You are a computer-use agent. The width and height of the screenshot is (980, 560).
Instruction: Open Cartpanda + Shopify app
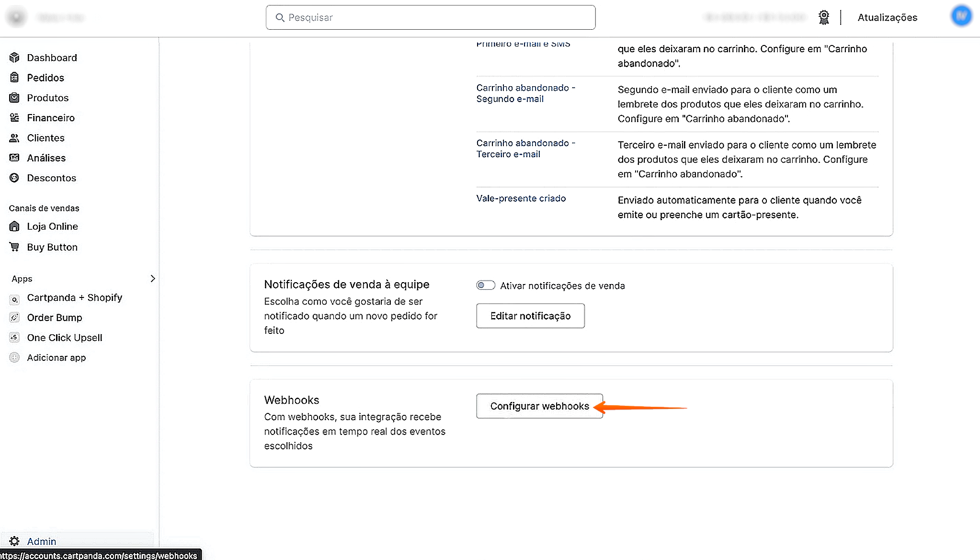pos(74,297)
